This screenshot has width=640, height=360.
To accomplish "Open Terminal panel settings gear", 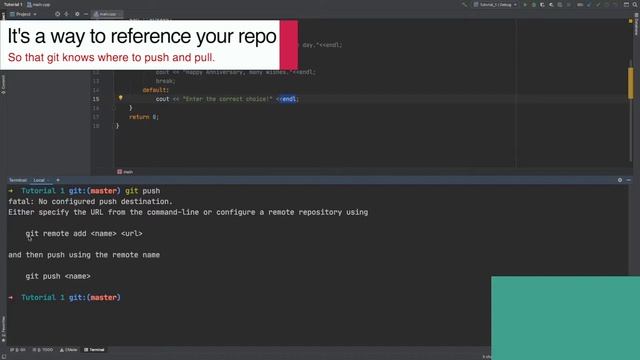I will (620, 180).
